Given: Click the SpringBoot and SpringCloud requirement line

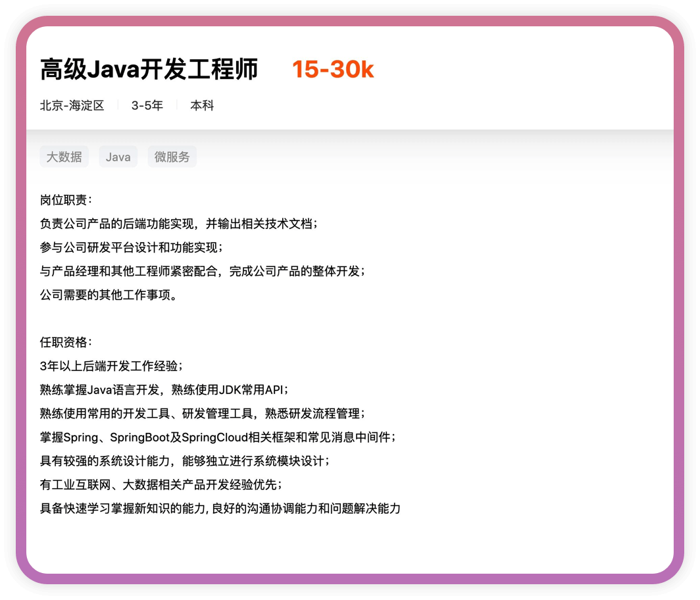Looking at the screenshot, I should click(x=218, y=437).
